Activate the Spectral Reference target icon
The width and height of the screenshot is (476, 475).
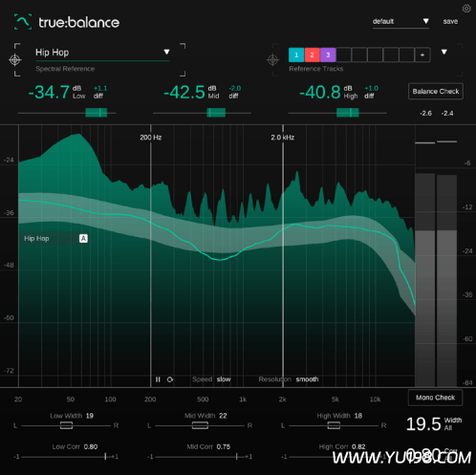[15, 59]
